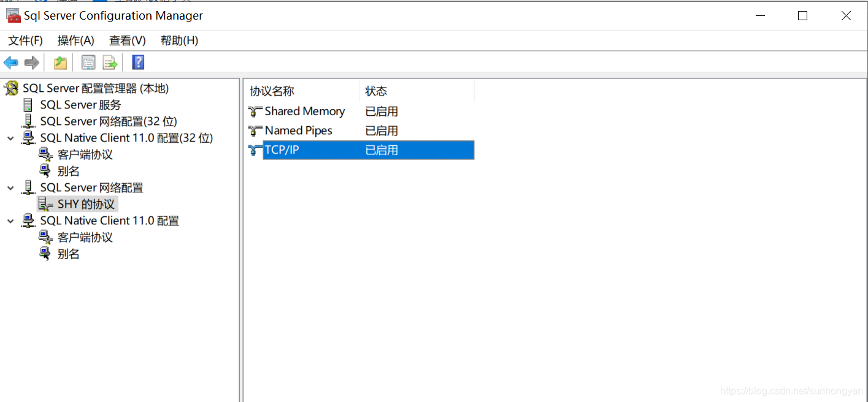This screenshot has width=868, height=402.
Task: Select SQL Server 配置管理器 (本地) root
Action: [x=96, y=89]
